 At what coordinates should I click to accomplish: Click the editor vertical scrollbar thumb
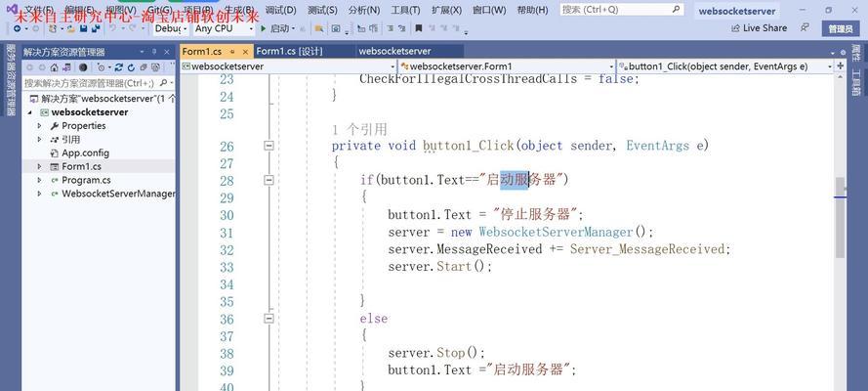840,218
